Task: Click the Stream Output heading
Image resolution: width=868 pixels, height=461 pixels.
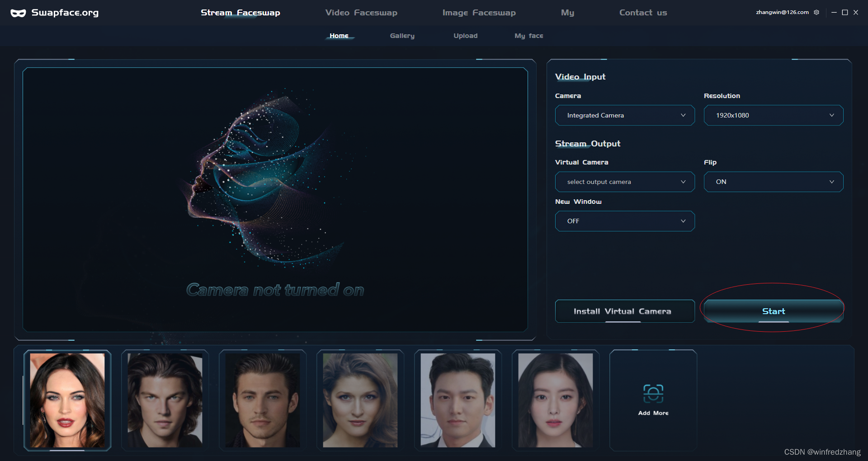Action: tap(588, 144)
